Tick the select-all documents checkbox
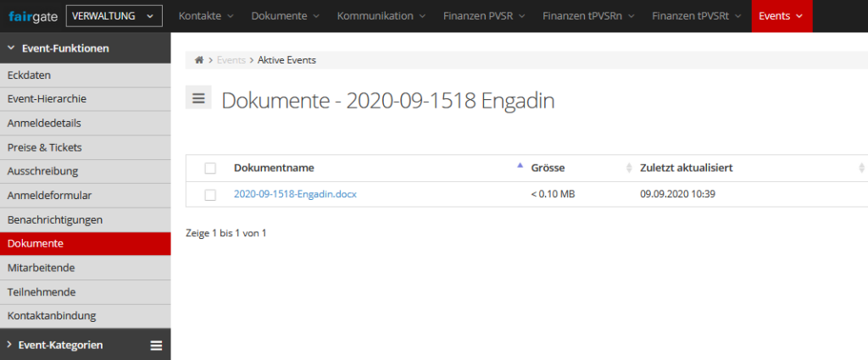868x360 pixels. [x=210, y=168]
